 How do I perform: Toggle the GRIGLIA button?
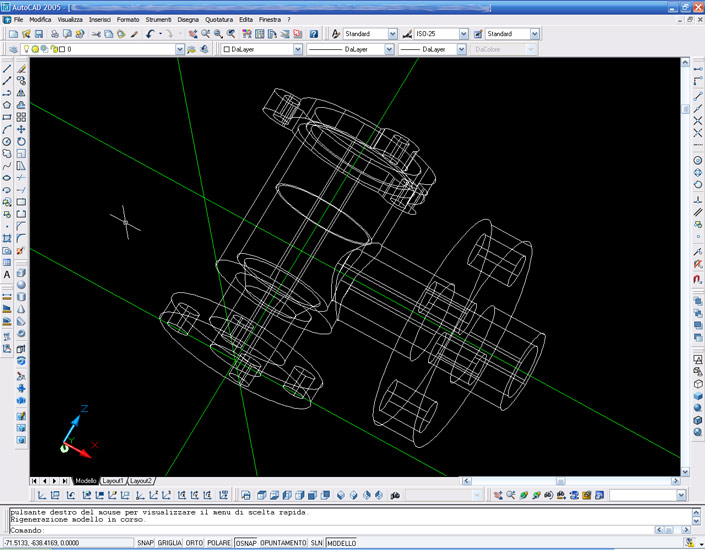click(x=169, y=543)
